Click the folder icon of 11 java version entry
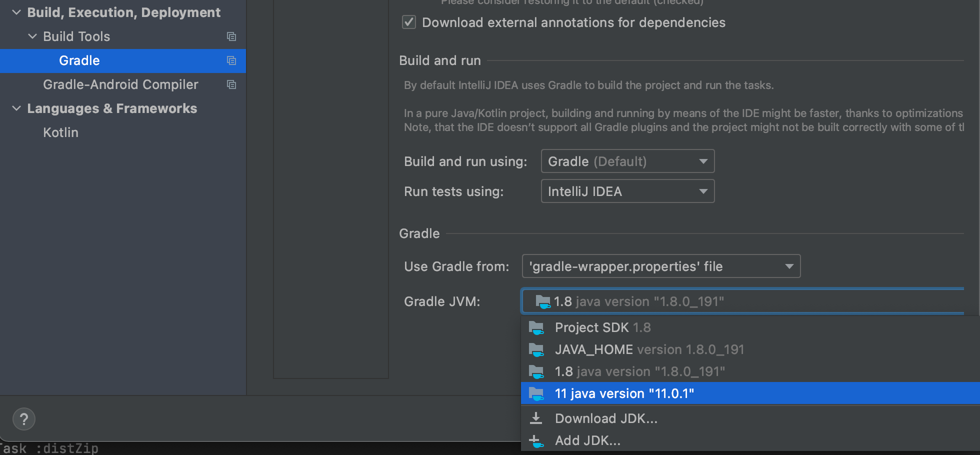The width and height of the screenshot is (980, 455). [536, 394]
